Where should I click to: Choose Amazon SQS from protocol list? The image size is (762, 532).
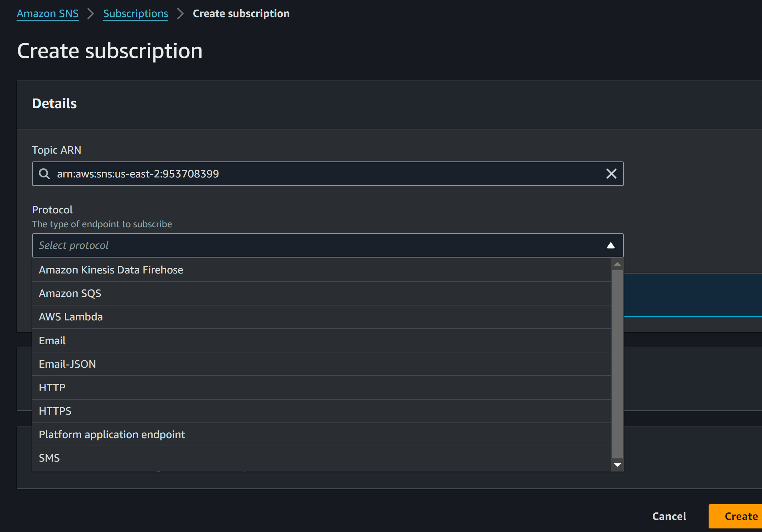(70, 293)
